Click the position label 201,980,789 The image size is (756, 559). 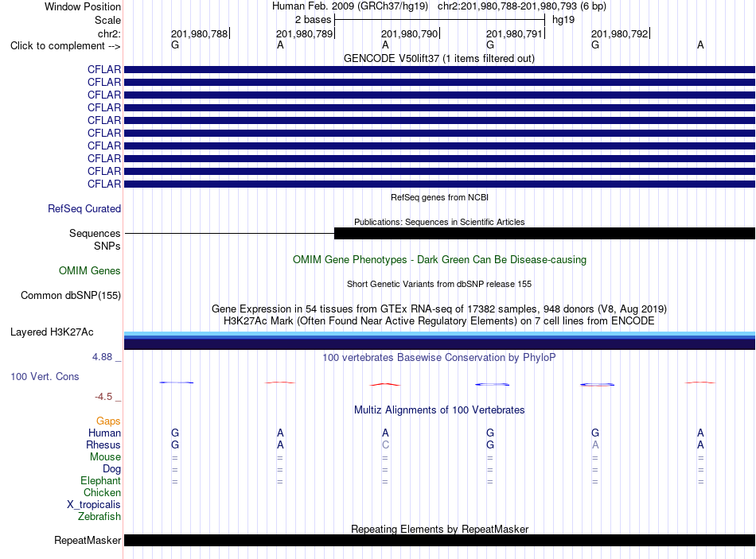(304, 33)
